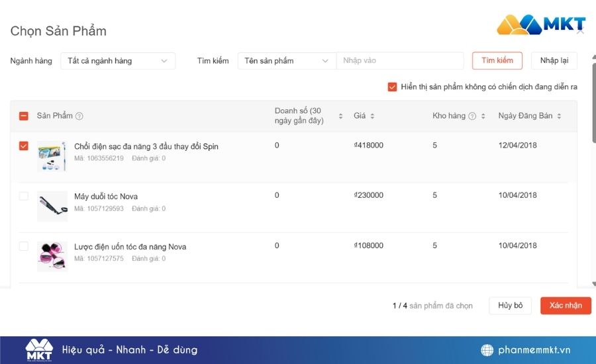Click the price ₫230000
The width and height of the screenshot is (596, 364).
[x=368, y=195]
